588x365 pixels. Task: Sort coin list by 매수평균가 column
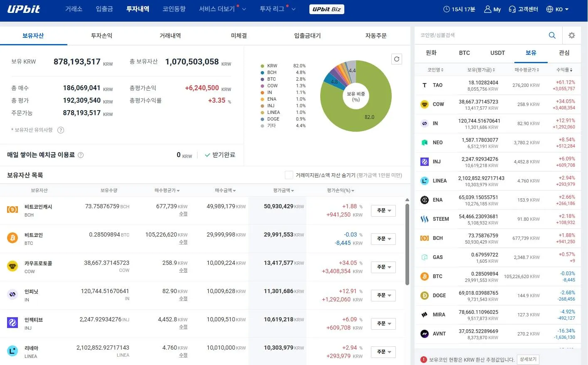point(526,70)
